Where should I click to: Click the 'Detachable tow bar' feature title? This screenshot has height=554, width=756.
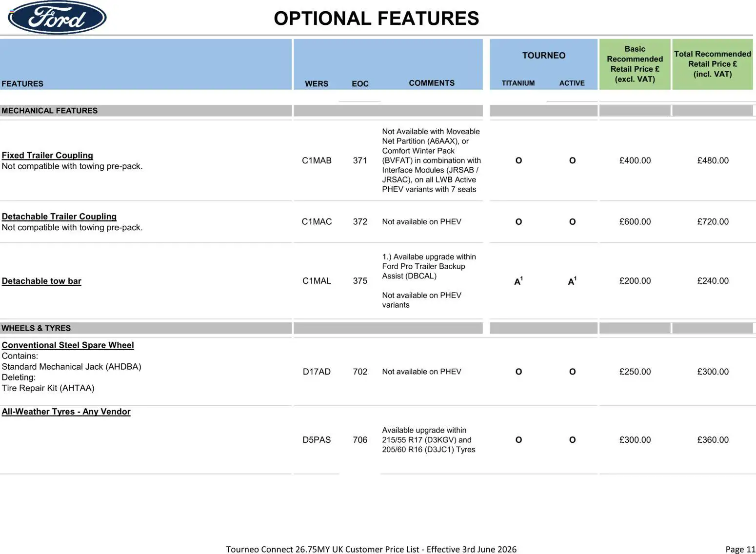coord(41,281)
